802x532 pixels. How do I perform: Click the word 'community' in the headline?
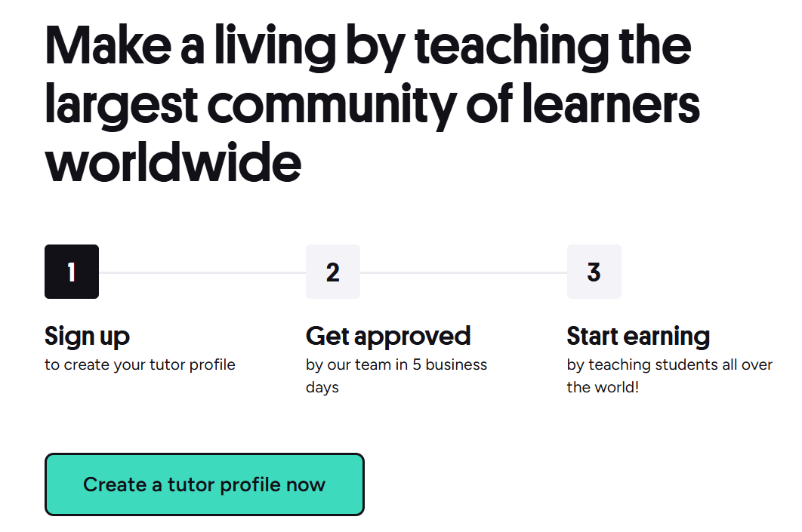pos(332,106)
